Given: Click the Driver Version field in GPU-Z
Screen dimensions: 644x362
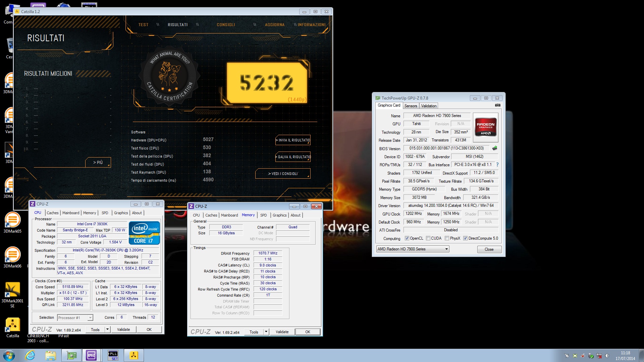Looking at the screenshot, I should click(451, 205).
